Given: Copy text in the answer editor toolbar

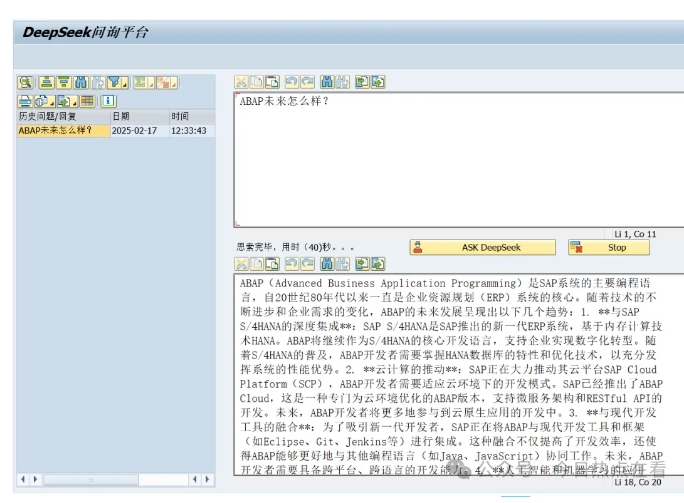Looking at the screenshot, I should [256, 264].
